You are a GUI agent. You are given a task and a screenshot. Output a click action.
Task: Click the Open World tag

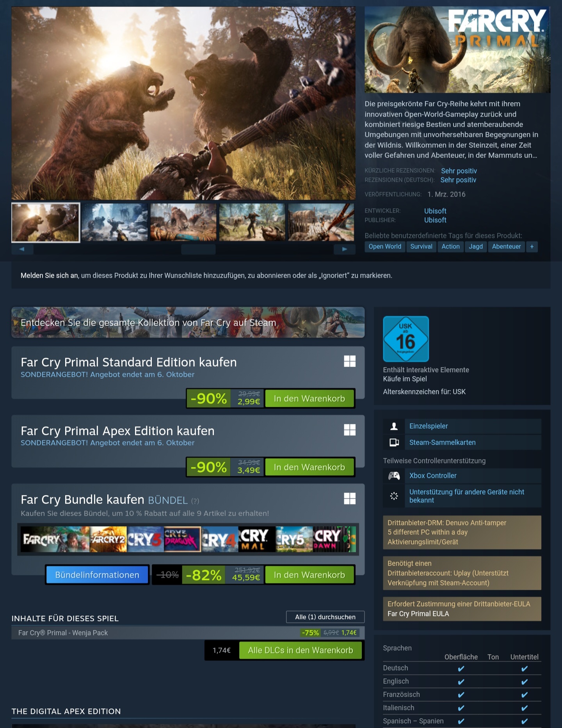385,247
